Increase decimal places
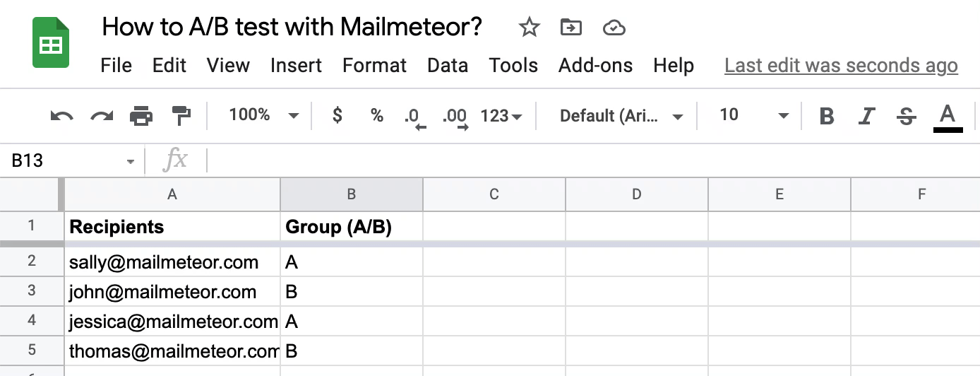 (x=455, y=117)
